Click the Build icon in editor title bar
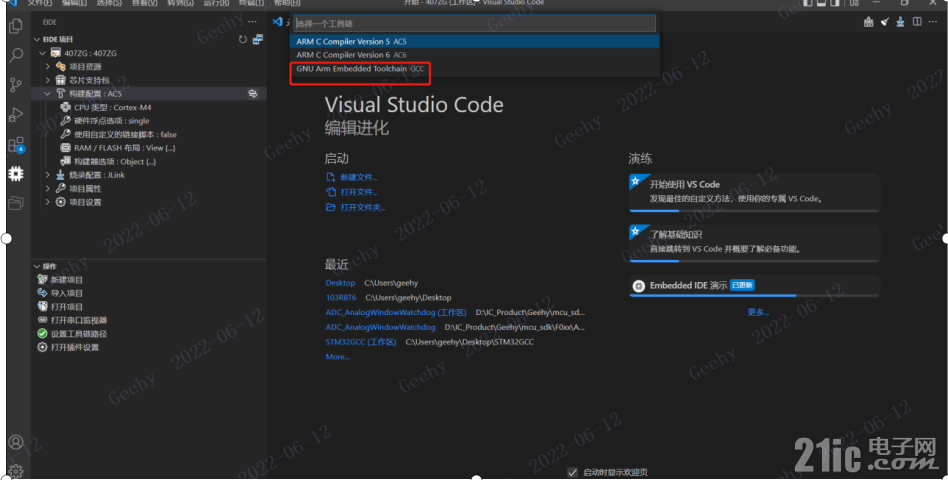The width and height of the screenshot is (948, 480). 869,22
